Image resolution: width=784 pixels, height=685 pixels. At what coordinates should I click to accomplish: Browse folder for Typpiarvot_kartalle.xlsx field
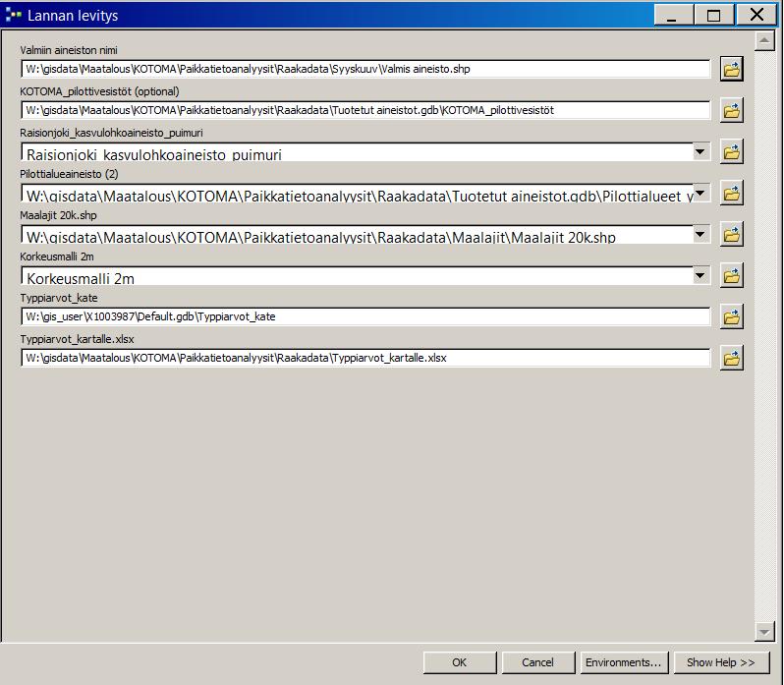(732, 358)
